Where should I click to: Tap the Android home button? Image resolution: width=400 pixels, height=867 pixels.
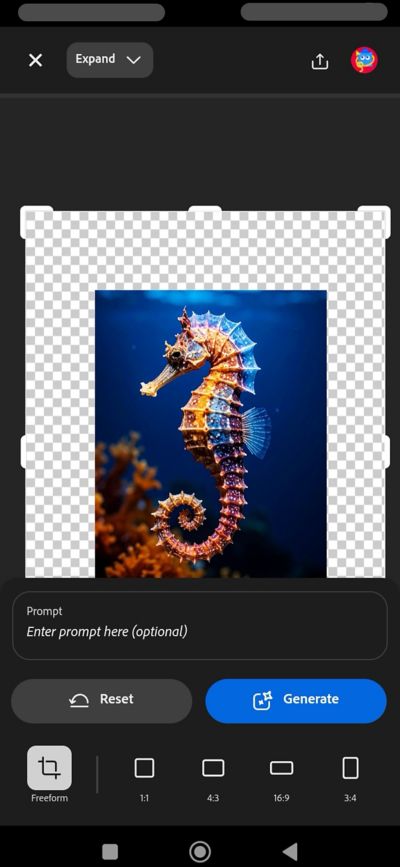[x=200, y=851]
